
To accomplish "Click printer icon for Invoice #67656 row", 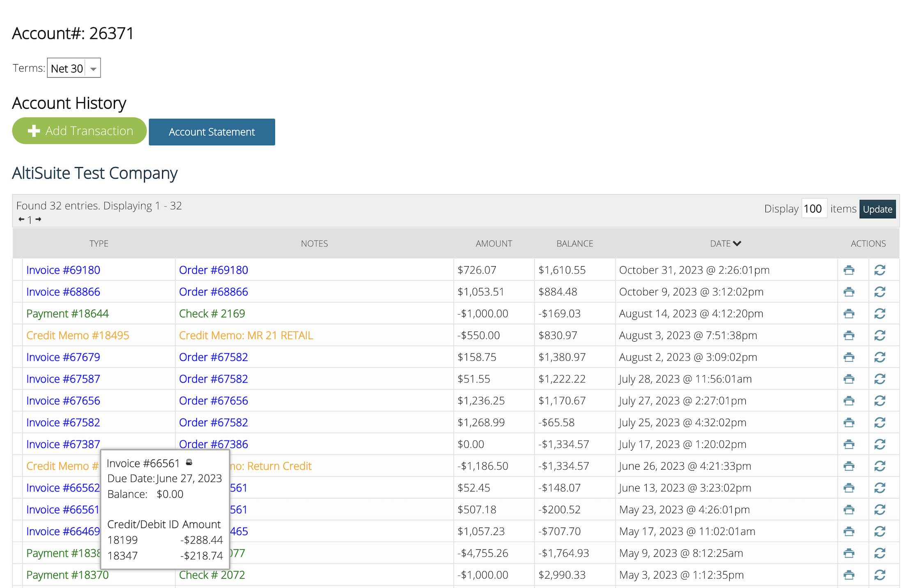I will [x=849, y=401].
